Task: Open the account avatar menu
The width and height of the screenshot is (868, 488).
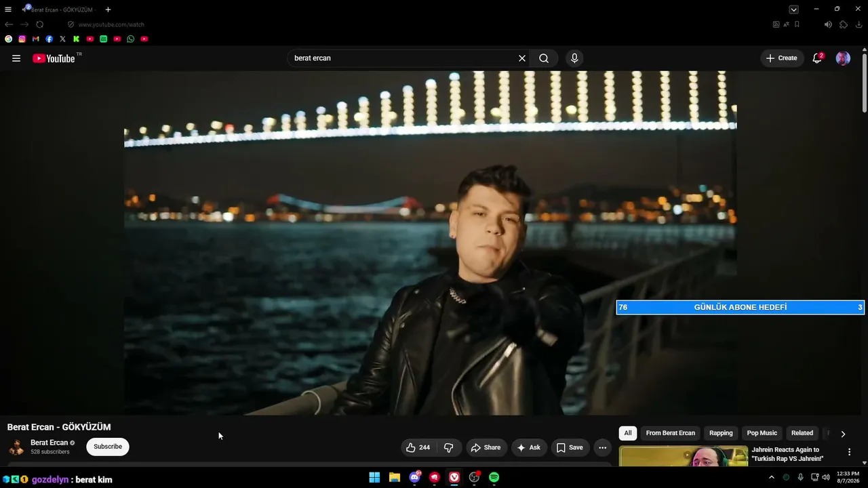Action: (x=843, y=58)
